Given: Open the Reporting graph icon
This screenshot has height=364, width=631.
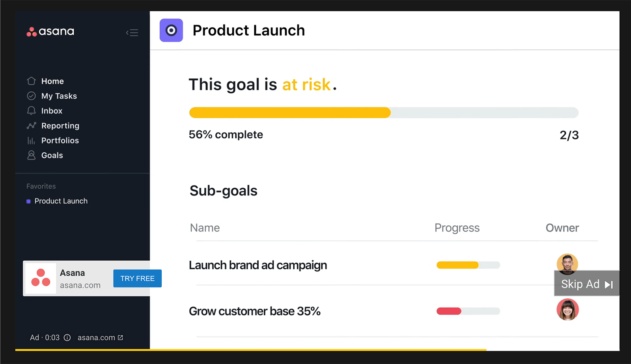Looking at the screenshot, I should (x=31, y=126).
